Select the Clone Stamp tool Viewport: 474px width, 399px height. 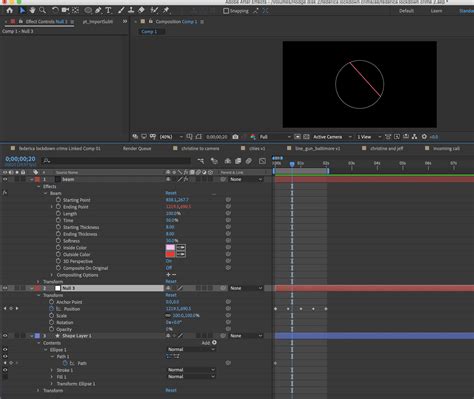[x=131, y=11]
